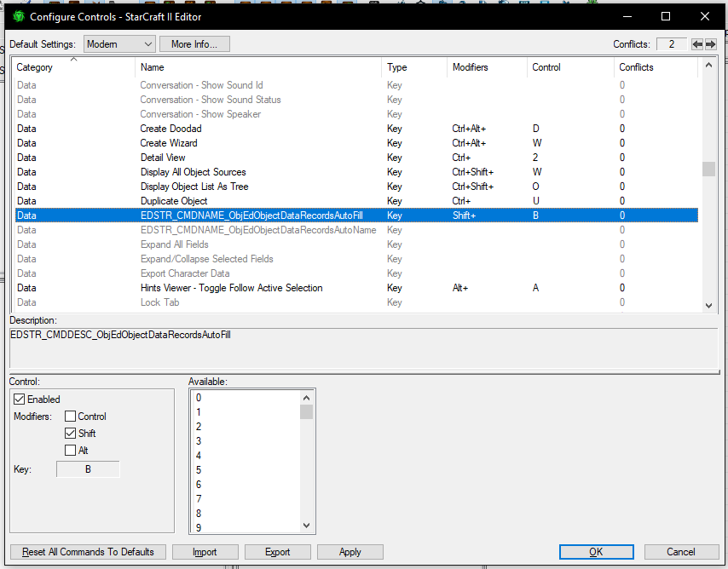
Task: Click the Import button
Action: [205, 552]
